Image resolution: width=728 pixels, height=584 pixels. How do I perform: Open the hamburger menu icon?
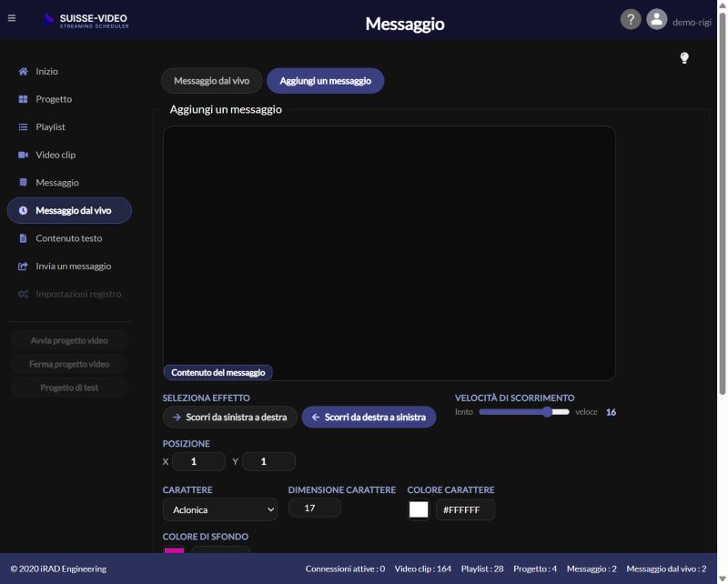(12, 18)
